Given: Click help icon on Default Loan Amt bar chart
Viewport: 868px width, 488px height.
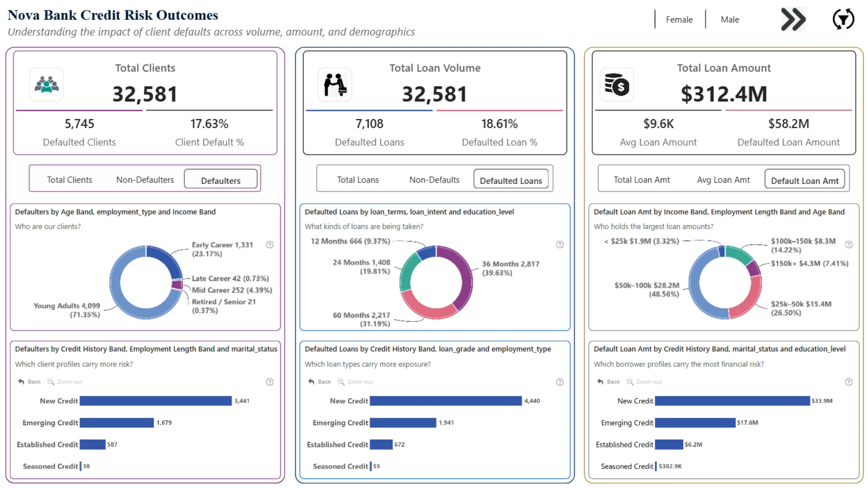Looking at the screenshot, I should click(x=849, y=382).
